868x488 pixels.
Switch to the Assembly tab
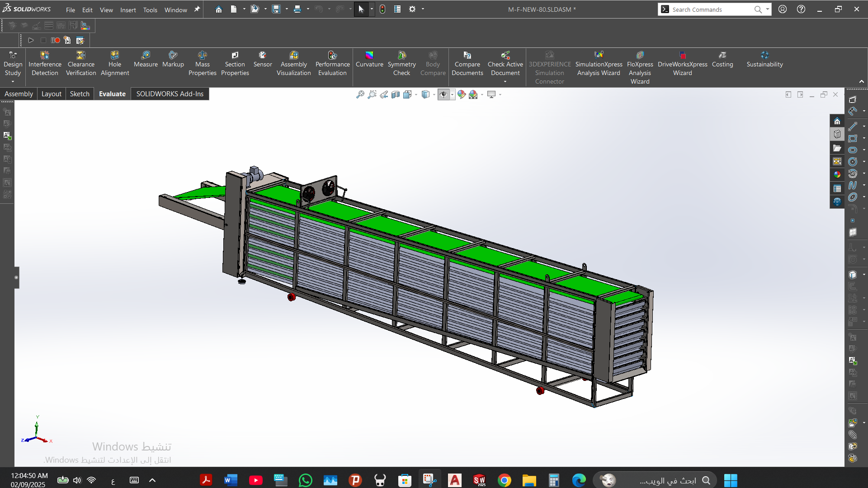tap(19, 94)
